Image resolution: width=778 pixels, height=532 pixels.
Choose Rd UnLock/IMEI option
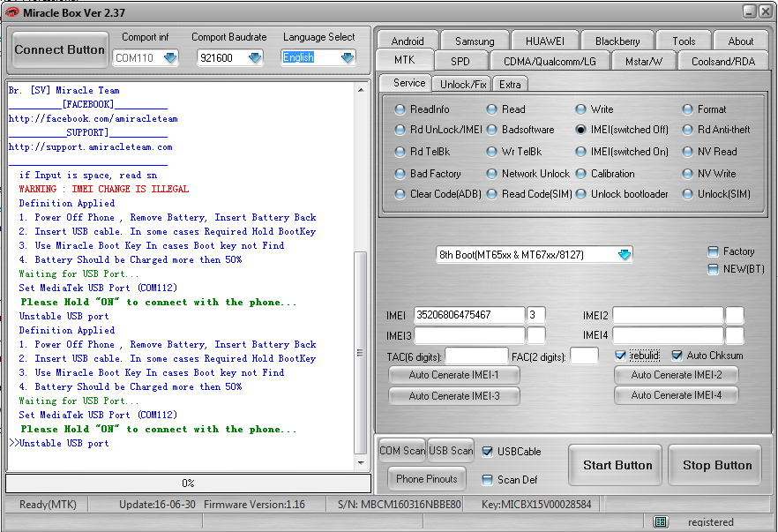(x=400, y=130)
